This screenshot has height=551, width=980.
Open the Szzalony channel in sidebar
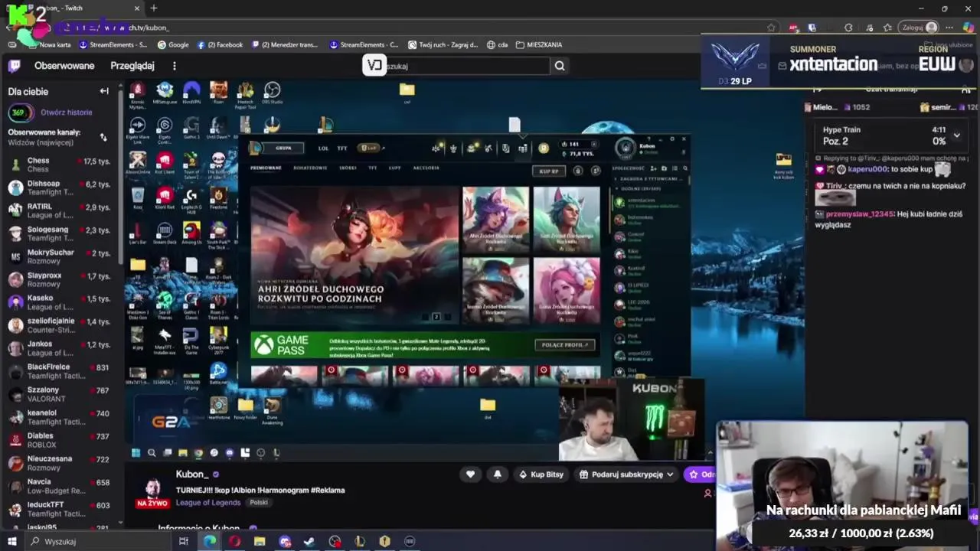(61, 394)
